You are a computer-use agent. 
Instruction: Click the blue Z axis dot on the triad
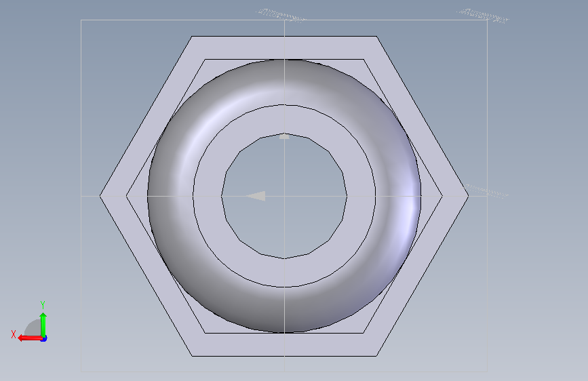pyautogui.click(x=44, y=339)
